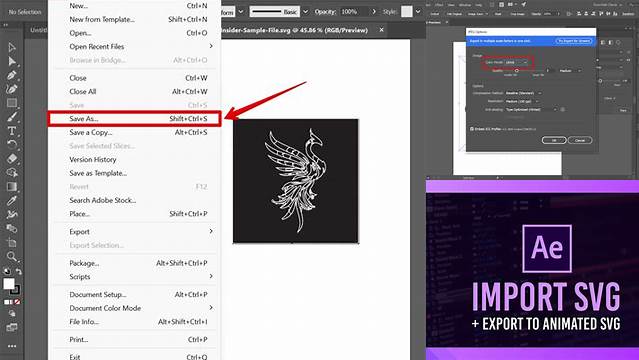This screenshot has width=639, height=360.
Task: Select the Eyedropper tool
Action: (x=12, y=200)
